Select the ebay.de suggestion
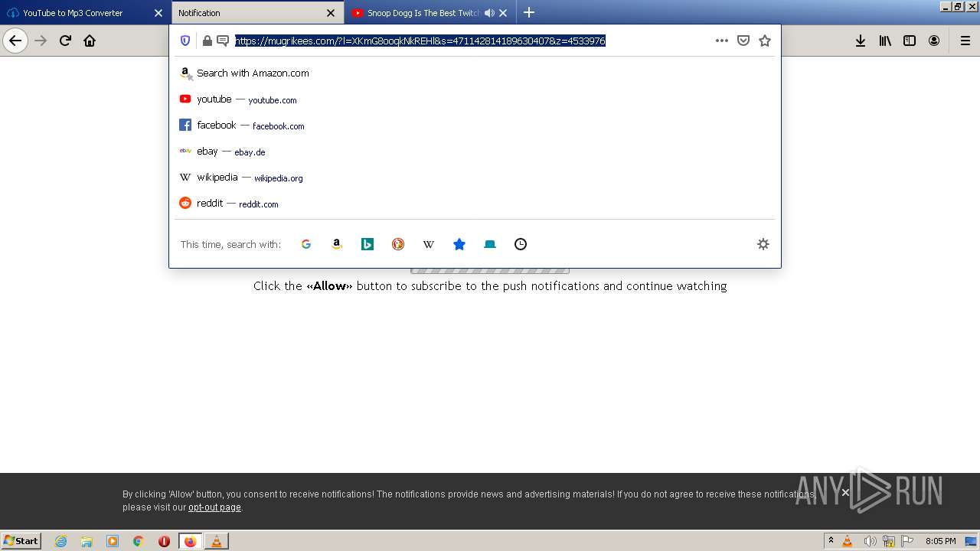Viewport: 980px width, 551px height. pyautogui.click(x=475, y=152)
